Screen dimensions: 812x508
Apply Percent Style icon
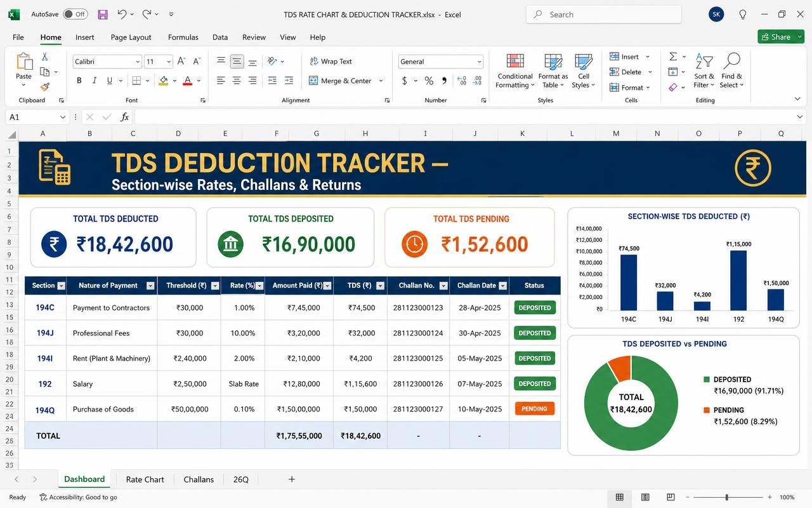coord(429,81)
